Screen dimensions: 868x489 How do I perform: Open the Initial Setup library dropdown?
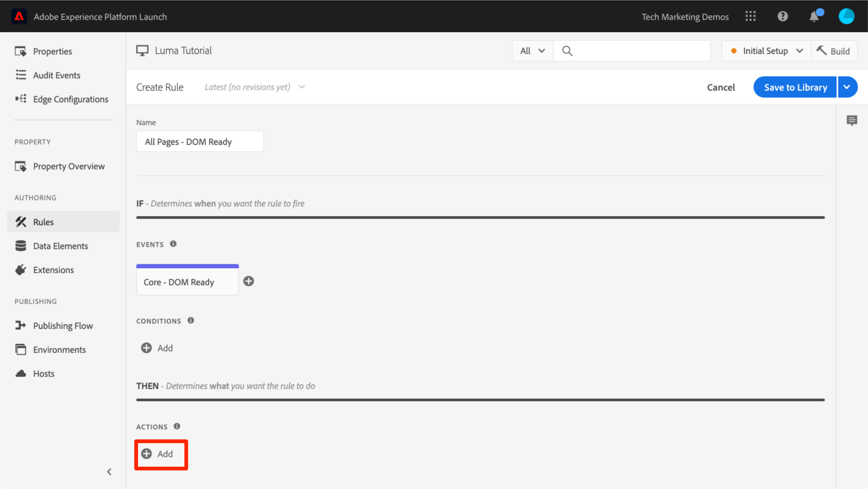[766, 51]
